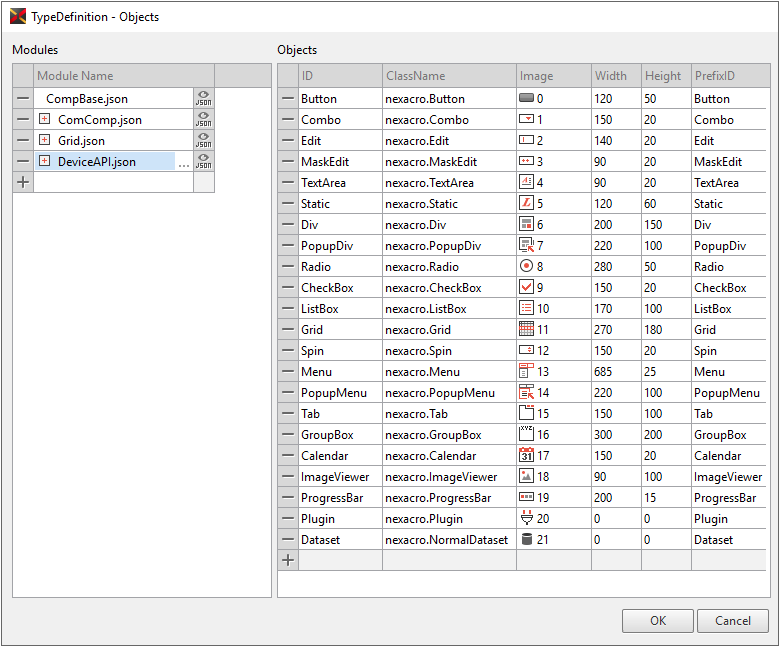Image resolution: width=779 pixels, height=646 pixels.
Task: Remove the Dataset object row
Action: [x=288, y=539]
